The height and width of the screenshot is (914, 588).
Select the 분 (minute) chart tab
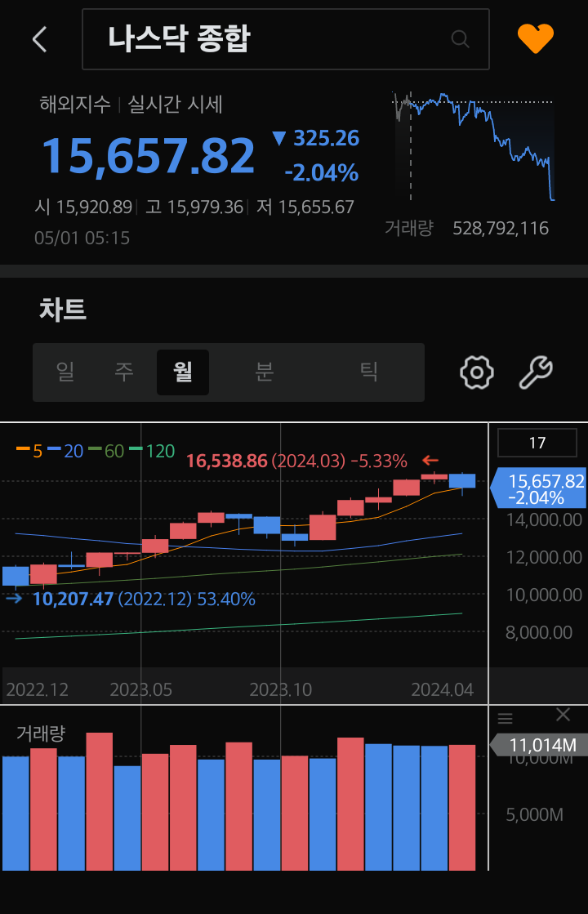[264, 372]
